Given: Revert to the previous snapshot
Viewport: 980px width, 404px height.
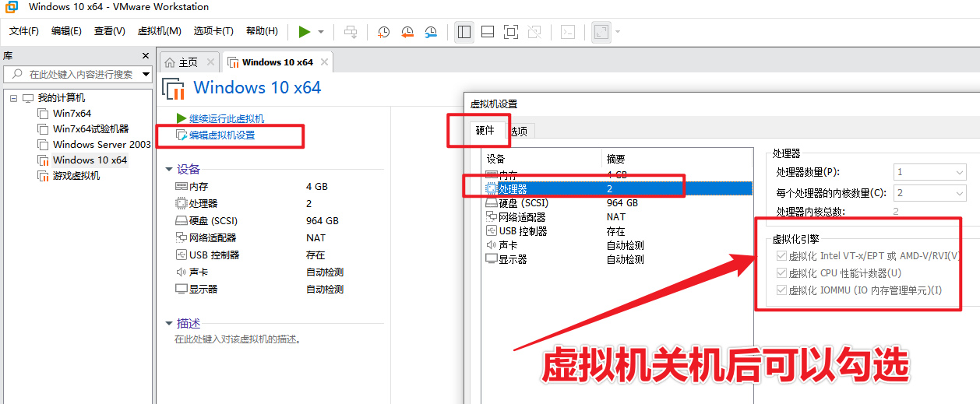Looking at the screenshot, I should [407, 32].
